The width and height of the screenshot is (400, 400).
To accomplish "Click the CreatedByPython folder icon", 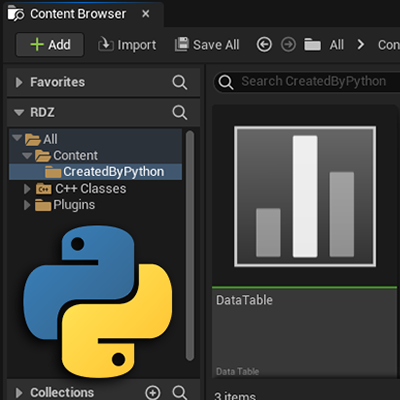I will point(53,172).
